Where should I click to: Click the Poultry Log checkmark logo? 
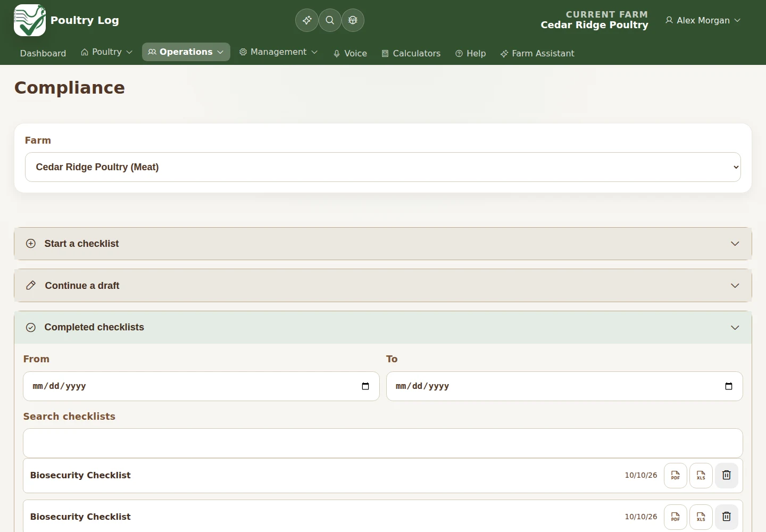pos(30,20)
